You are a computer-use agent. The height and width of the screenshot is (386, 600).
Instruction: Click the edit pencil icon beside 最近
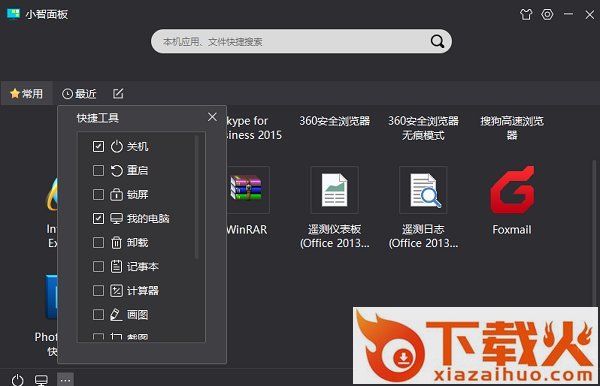tap(118, 93)
